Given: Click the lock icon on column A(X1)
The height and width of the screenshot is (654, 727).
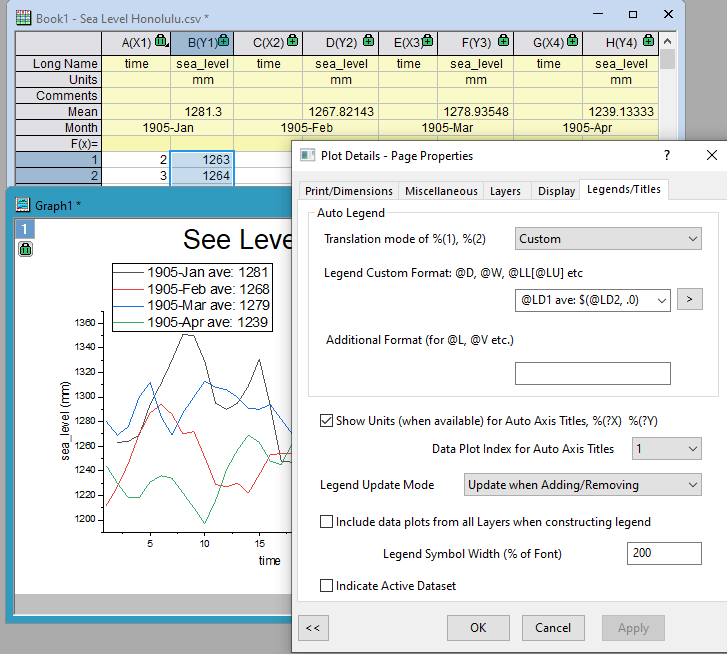Looking at the screenshot, I should click(x=160, y=42).
